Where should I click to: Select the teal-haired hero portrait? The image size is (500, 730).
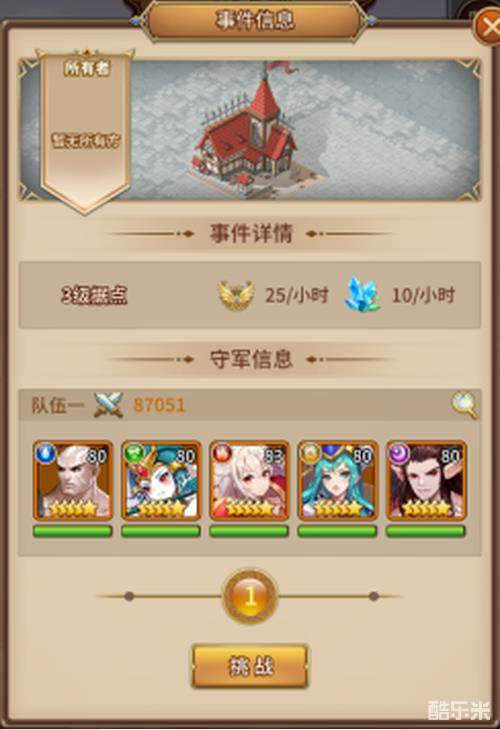pos(338,480)
